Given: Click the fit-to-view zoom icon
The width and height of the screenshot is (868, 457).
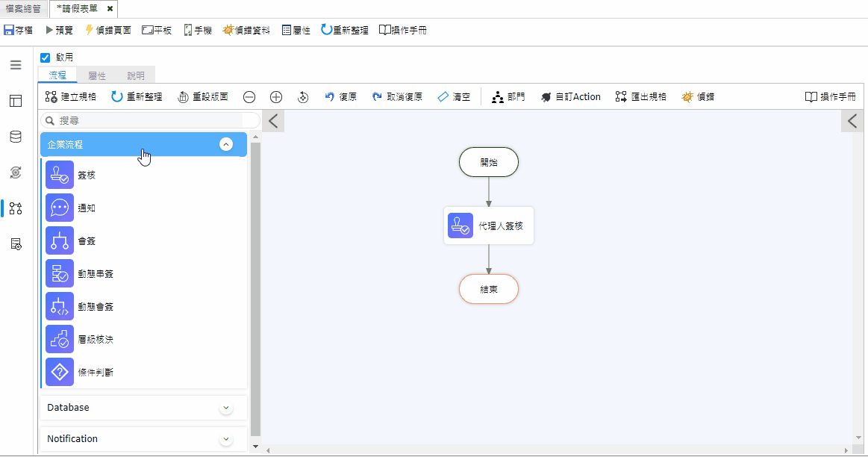Looking at the screenshot, I should [303, 97].
